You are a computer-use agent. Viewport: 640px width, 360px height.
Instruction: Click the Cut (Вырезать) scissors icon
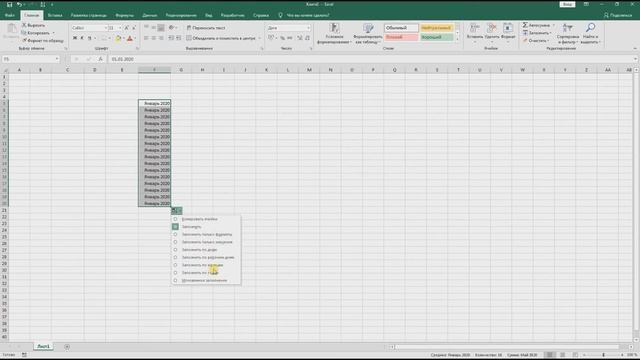point(24,25)
